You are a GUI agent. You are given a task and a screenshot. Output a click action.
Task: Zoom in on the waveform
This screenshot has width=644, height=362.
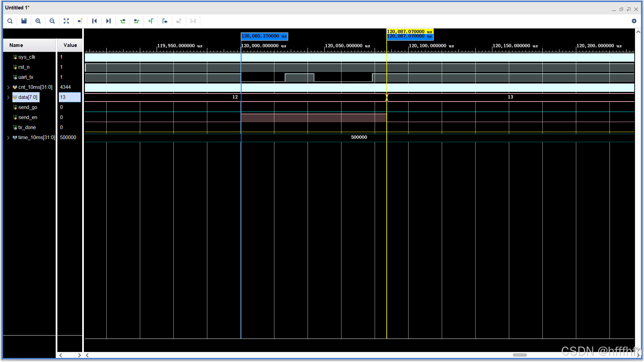click(x=38, y=21)
